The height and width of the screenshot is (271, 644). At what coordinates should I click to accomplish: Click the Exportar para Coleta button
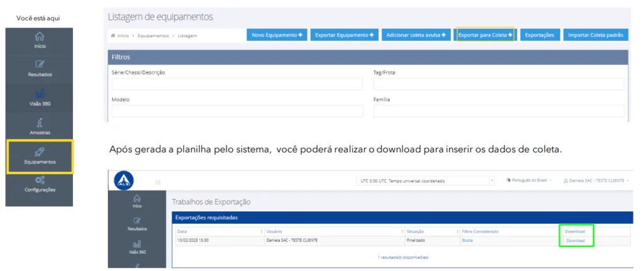(x=485, y=35)
